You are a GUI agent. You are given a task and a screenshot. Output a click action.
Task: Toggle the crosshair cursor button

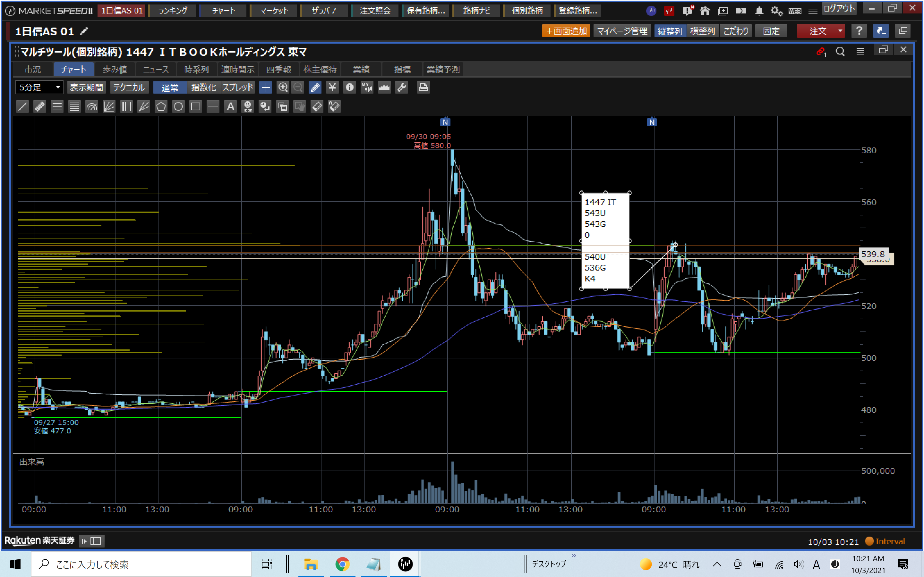(x=265, y=88)
